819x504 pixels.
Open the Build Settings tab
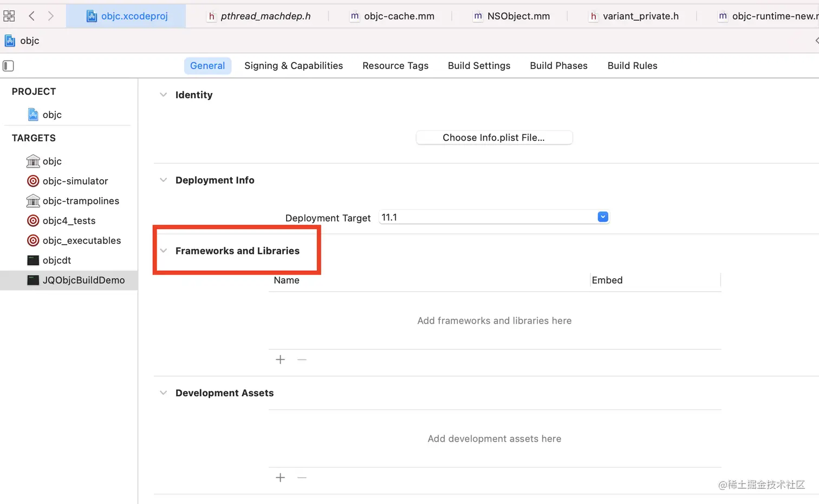479,66
